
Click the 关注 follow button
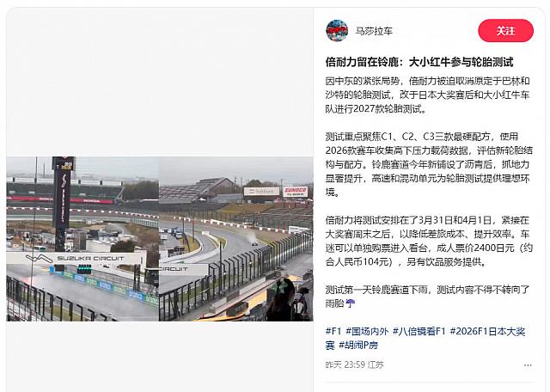505,31
